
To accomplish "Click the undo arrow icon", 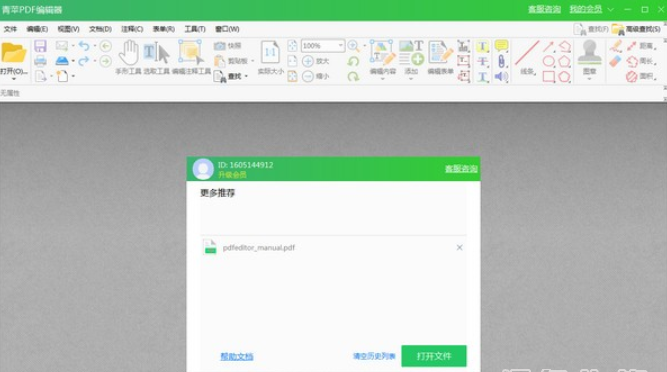I will (84, 46).
